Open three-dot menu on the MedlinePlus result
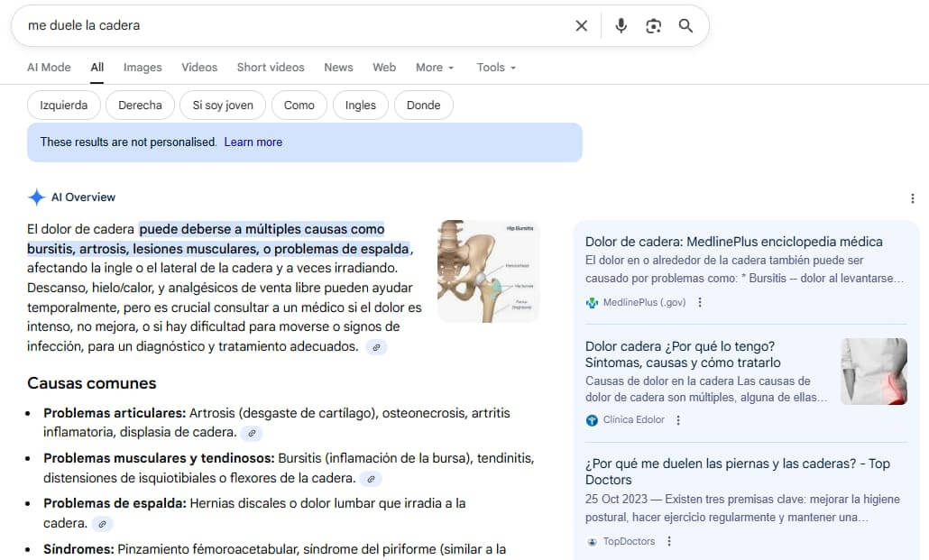 tap(701, 302)
